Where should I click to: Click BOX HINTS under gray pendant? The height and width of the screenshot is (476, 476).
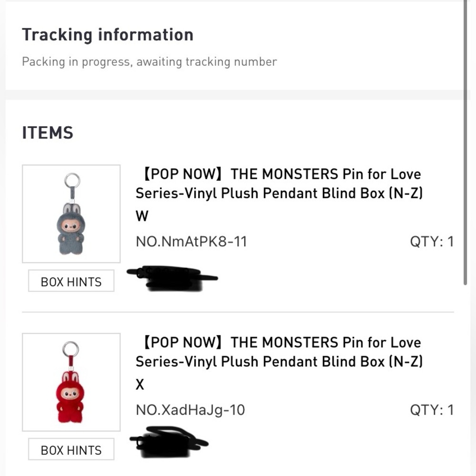point(71,281)
